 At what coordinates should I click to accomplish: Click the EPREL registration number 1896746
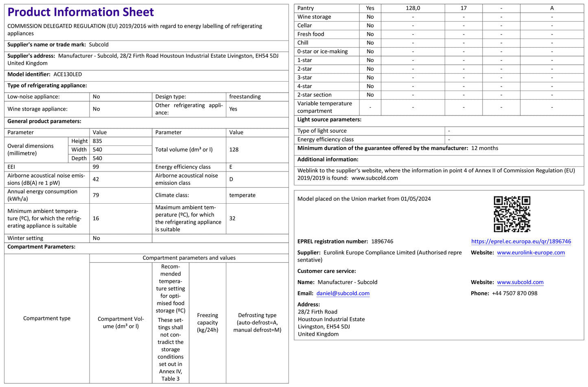tap(382, 241)
